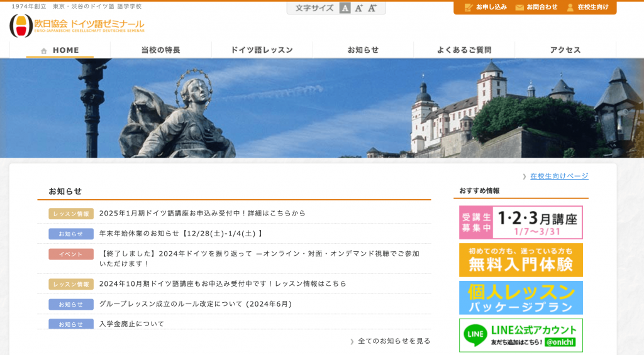Screen dimensions: 644x355
Task: Open the 年末年始休業のお知らせ news item
Action: (x=180, y=234)
